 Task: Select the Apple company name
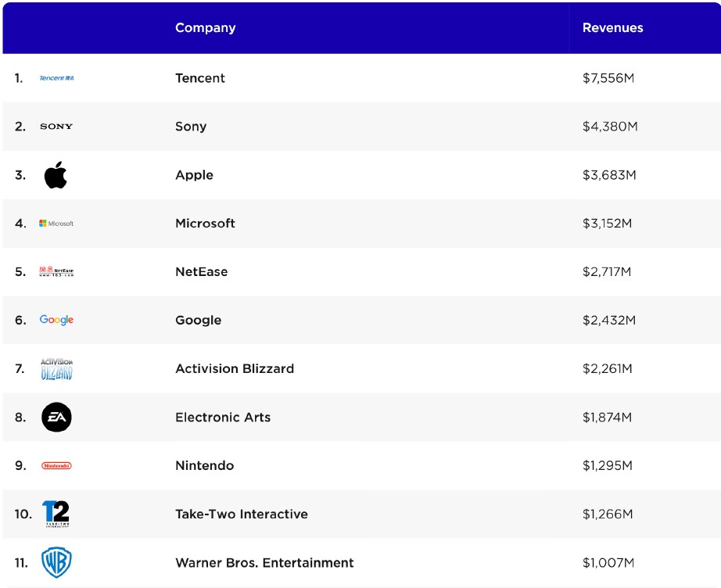tap(194, 175)
